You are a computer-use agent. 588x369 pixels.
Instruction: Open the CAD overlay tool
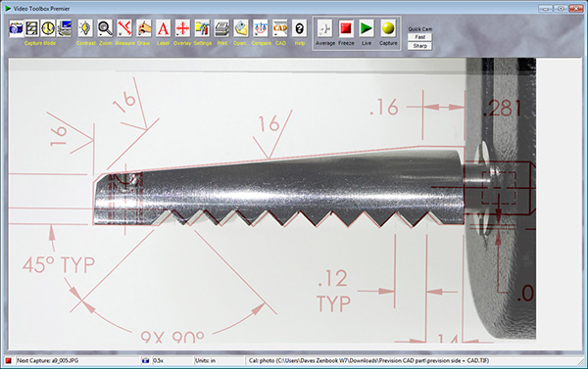coord(280,28)
